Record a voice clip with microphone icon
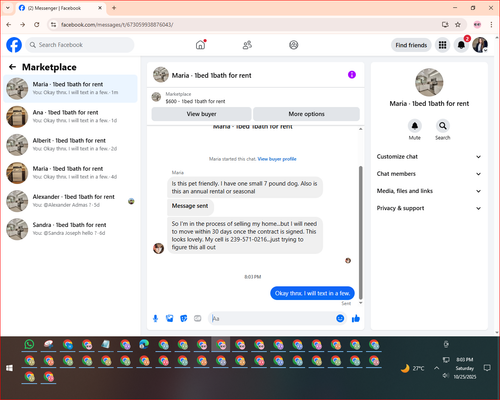Image resolution: width=500 pixels, height=400 pixels. pyautogui.click(x=155, y=318)
